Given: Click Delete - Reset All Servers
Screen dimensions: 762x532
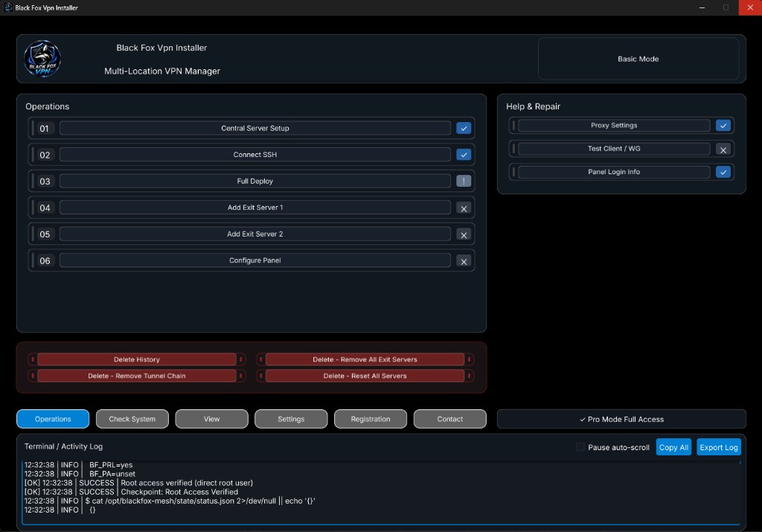Looking at the screenshot, I should (365, 376).
